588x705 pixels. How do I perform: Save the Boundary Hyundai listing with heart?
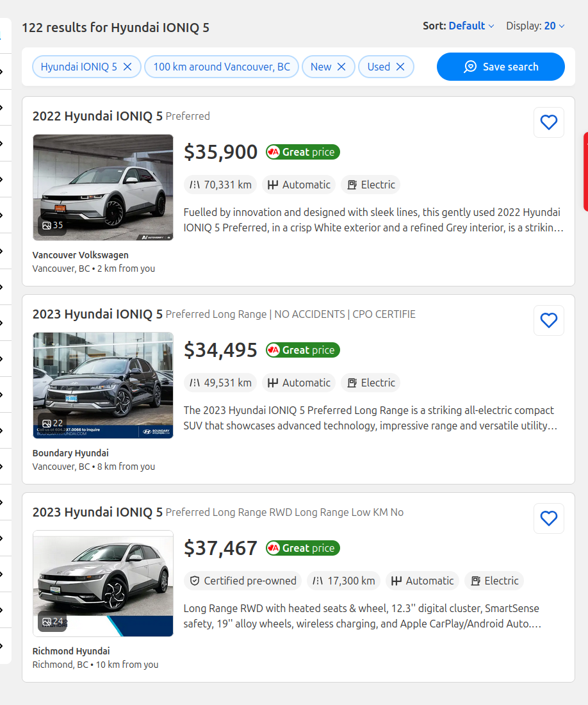click(x=548, y=320)
